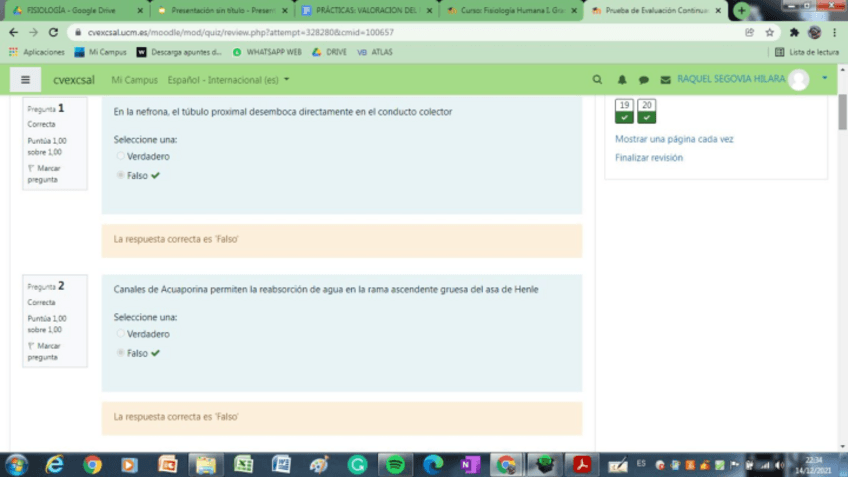This screenshot has height=477, width=848.
Task: Open the volume icon in system tray
Action: coord(779,465)
